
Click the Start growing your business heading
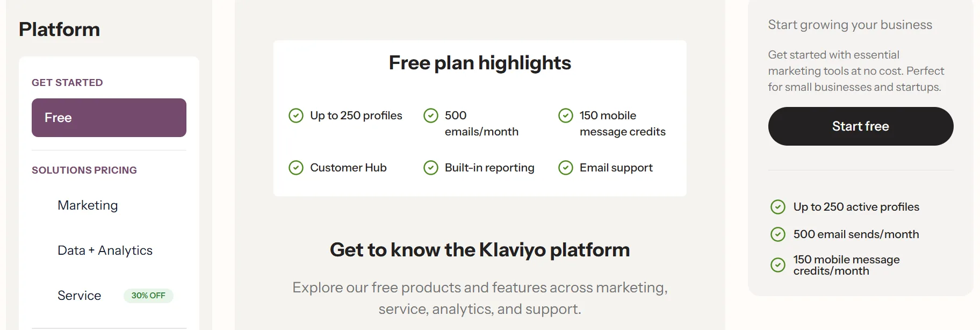849,24
